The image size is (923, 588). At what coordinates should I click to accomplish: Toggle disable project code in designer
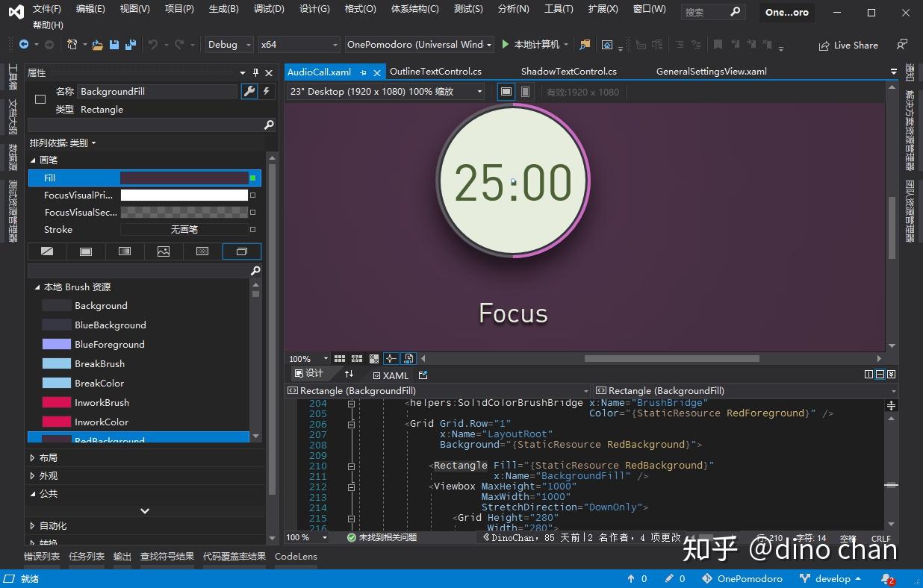(408, 358)
